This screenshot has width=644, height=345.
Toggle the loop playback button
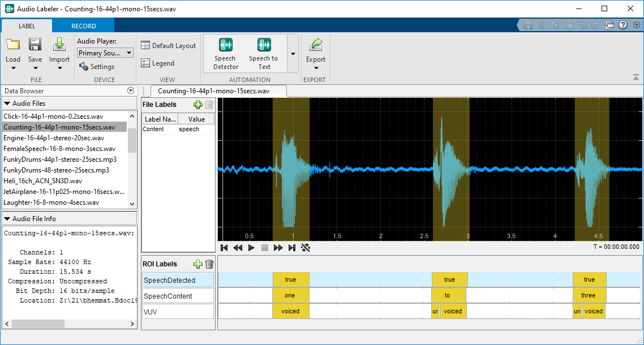(306, 248)
